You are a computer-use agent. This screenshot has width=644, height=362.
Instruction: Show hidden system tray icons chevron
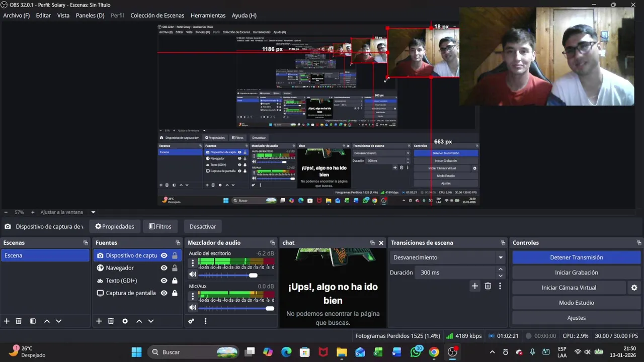[492, 352]
